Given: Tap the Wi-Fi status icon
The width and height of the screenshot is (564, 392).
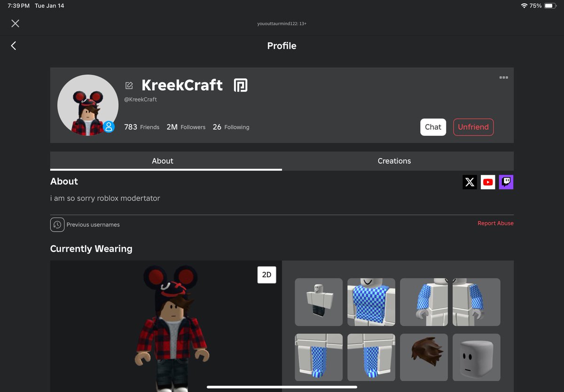Looking at the screenshot, I should tap(524, 6).
